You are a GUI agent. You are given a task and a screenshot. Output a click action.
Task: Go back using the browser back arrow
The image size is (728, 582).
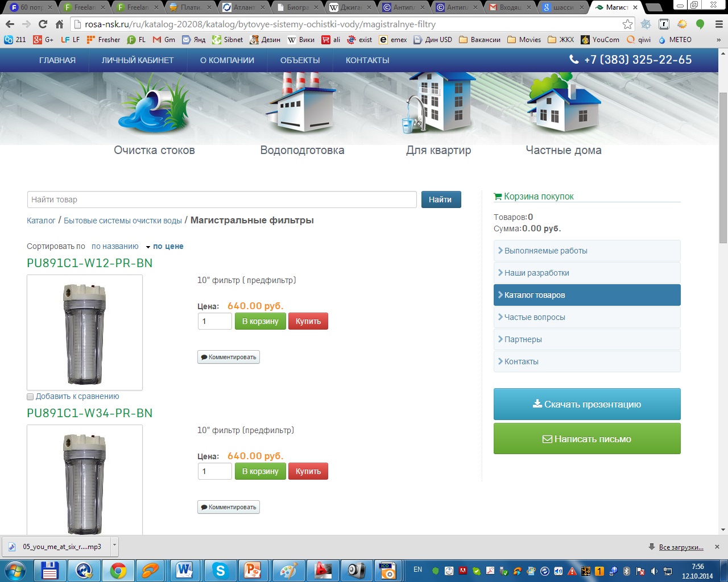[10, 24]
